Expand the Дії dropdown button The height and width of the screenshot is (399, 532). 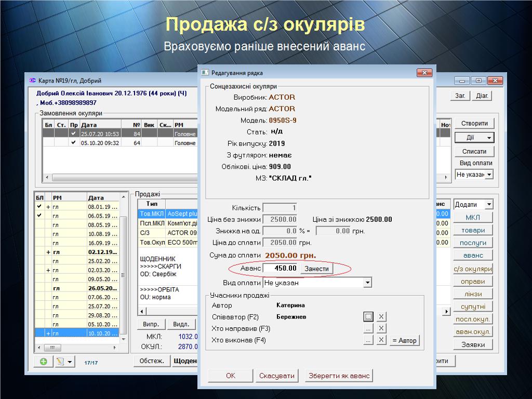click(474, 138)
